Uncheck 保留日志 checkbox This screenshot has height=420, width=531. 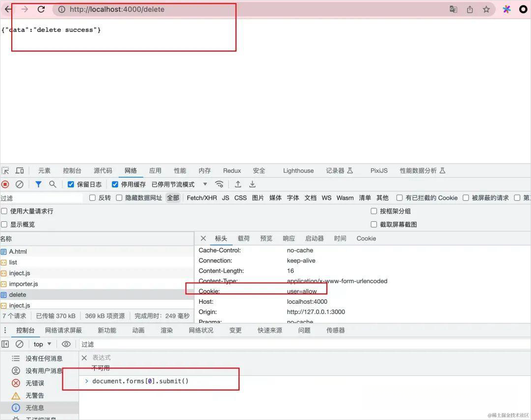pyautogui.click(x=71, y=184)
